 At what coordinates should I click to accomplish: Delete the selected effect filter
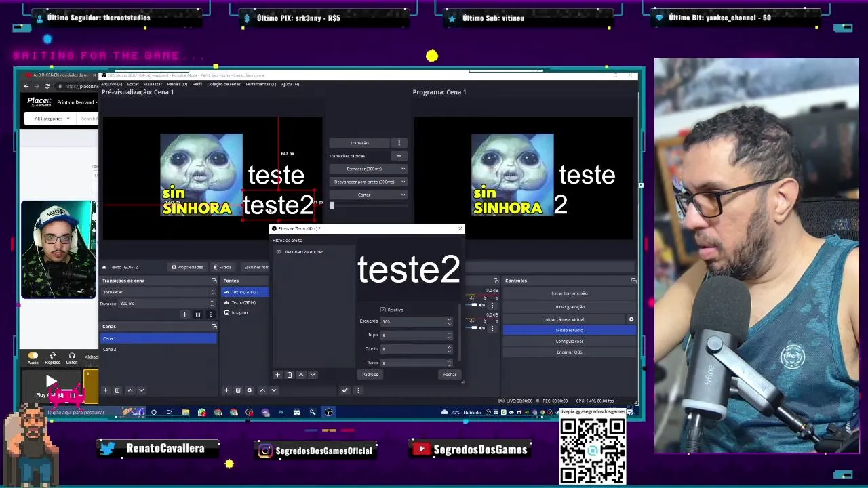click(x=290, y=375)
